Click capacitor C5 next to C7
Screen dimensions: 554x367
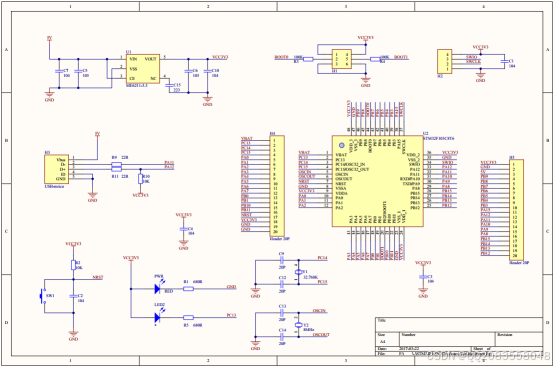click(78, 72)
